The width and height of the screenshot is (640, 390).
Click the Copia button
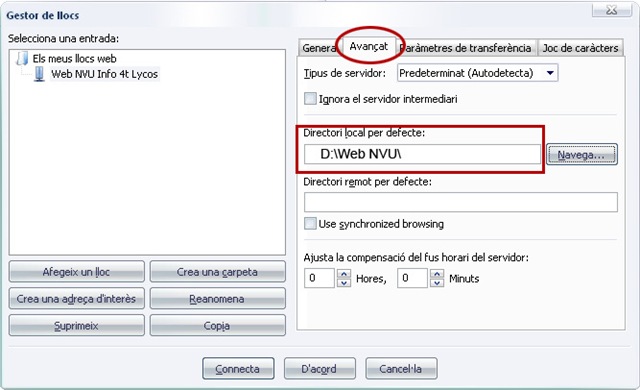coord(218,326)
